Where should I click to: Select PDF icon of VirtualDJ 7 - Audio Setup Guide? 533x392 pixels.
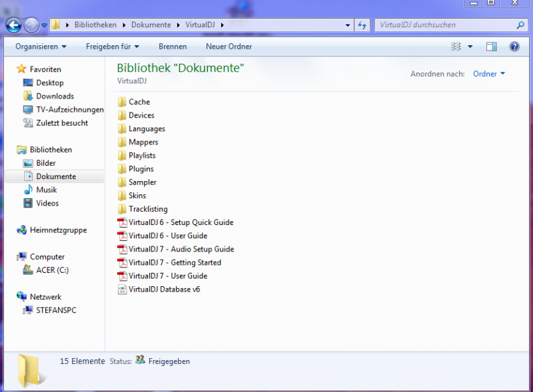(x=122, y=249)
